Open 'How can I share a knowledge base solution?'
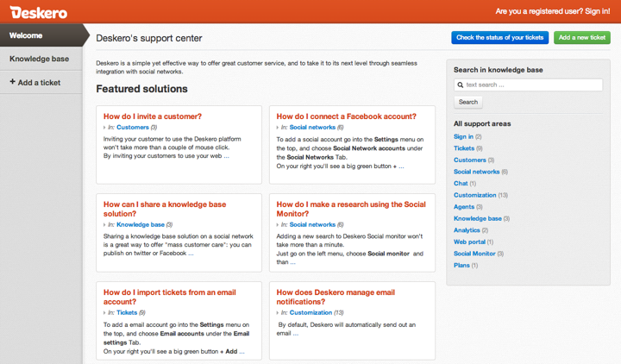The height and width of the screenshot is (364, 621). (x=165, y=209)
